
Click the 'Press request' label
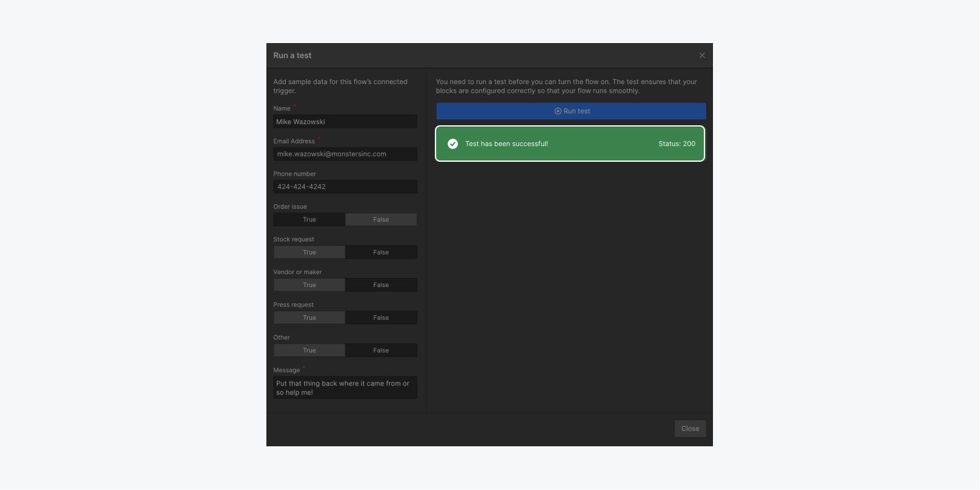293,305
